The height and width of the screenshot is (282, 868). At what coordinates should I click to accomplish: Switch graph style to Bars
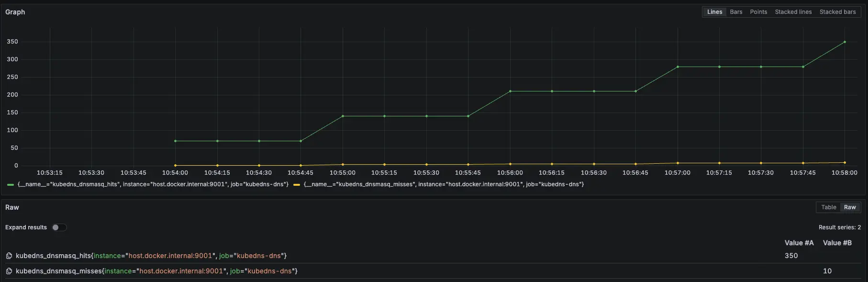point(736,12)
